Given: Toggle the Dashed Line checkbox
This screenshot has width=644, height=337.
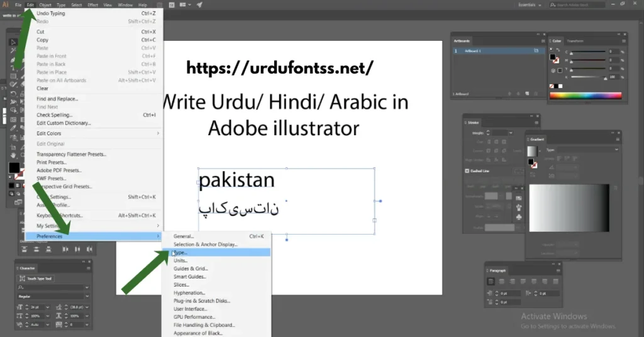Looking at the screenshot, I should pos(467,171).
